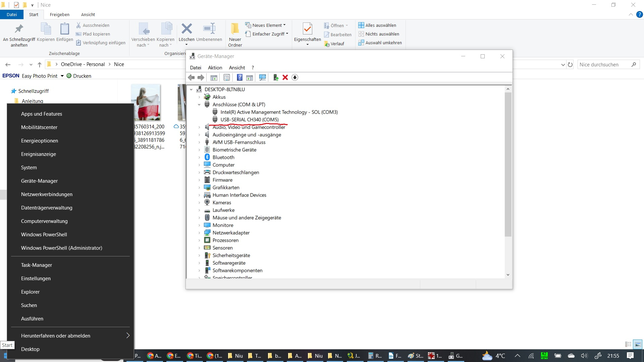
Task: Click the Nice durchsuchen search field
Action: pyautogui.click(x=604, y=64)
